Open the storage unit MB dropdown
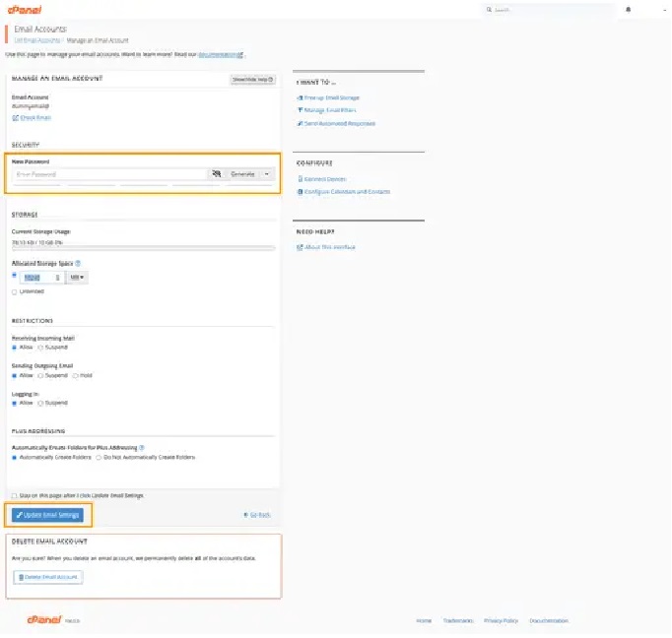 tap(78, 278)
